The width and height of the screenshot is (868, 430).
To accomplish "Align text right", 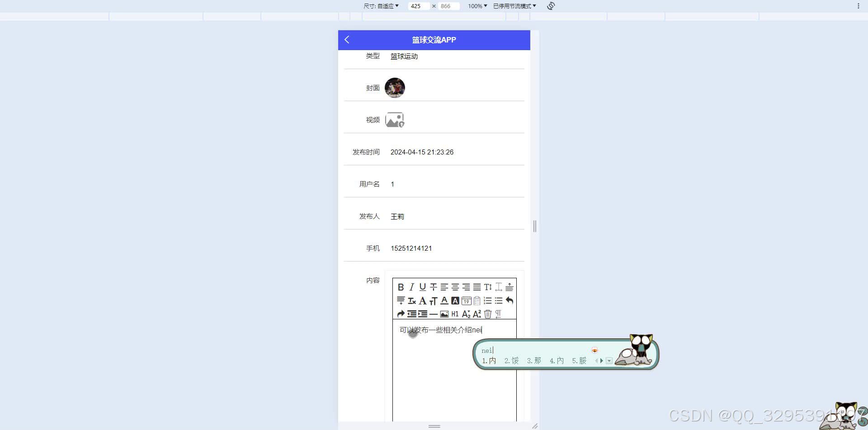I will 466,287.
